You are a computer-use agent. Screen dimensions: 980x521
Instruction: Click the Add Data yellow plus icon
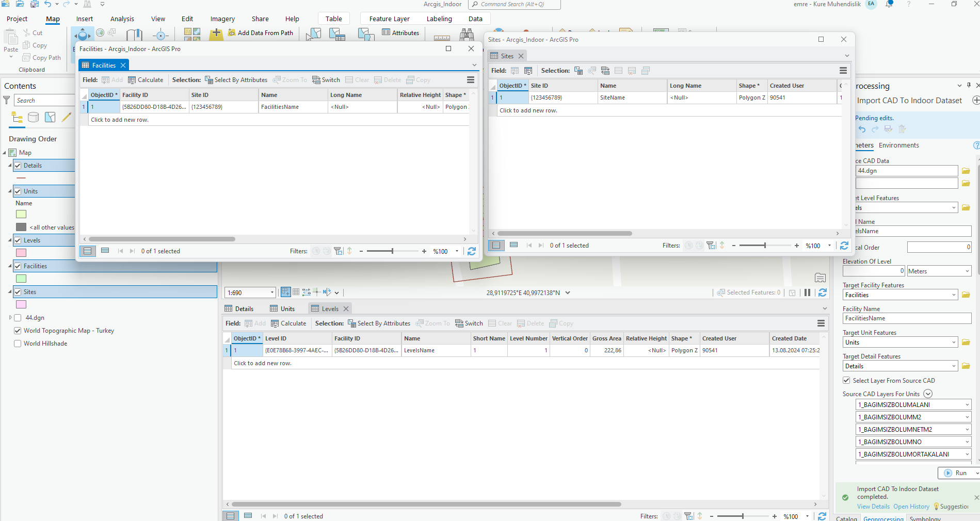tap(216, 34)
